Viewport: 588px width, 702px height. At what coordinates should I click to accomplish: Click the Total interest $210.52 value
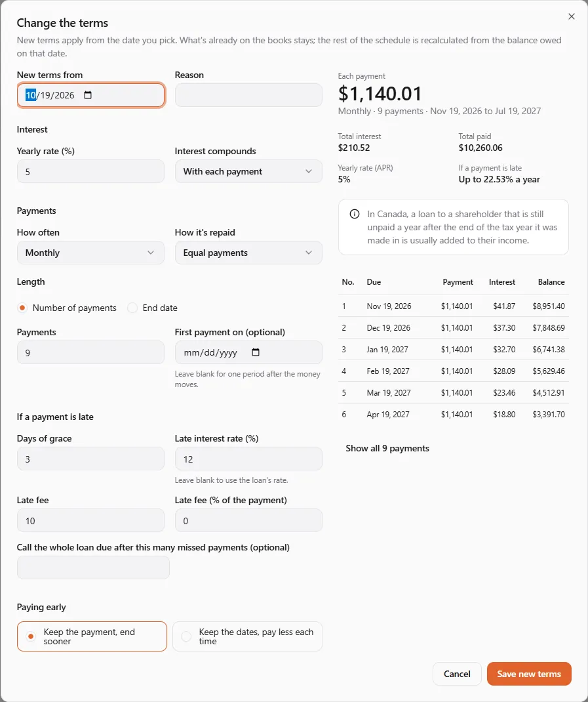[354, 148]
